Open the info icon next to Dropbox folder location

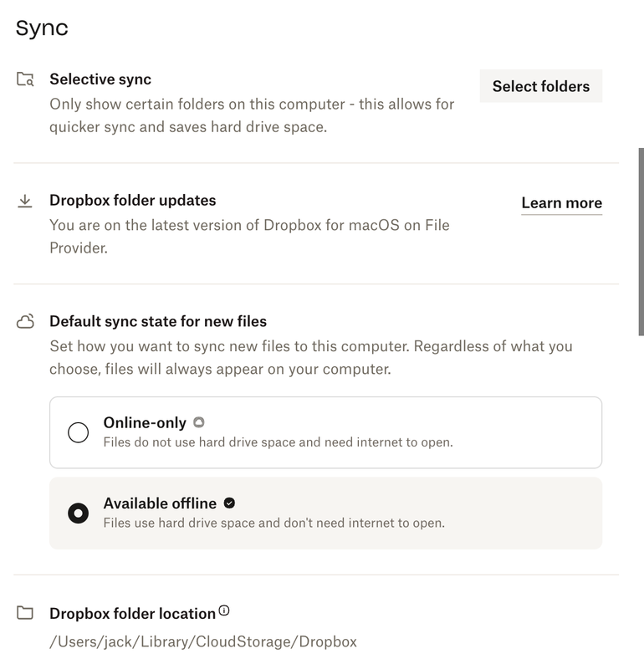pos(224,611)
